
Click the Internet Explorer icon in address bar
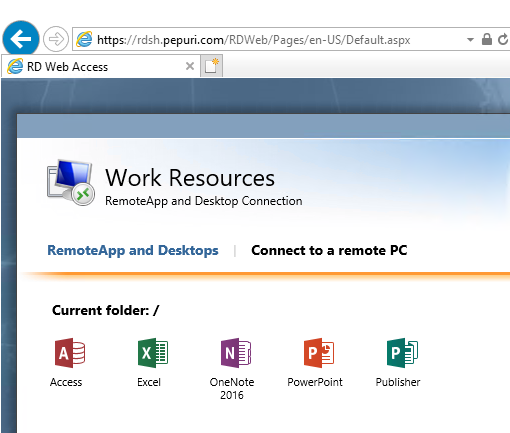[x=84, y=39]
